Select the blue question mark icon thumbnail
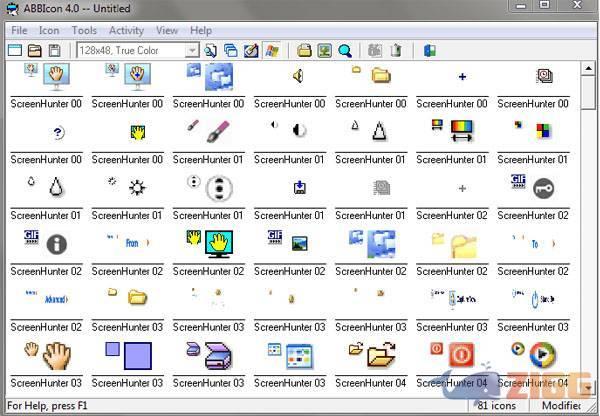This screenshot has height=416, width=600. tap(57, 132)
